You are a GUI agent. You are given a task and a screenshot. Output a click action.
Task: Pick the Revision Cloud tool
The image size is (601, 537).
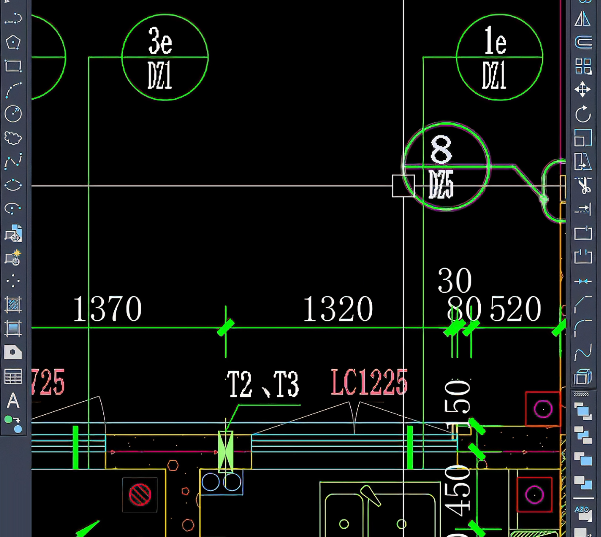13,138
